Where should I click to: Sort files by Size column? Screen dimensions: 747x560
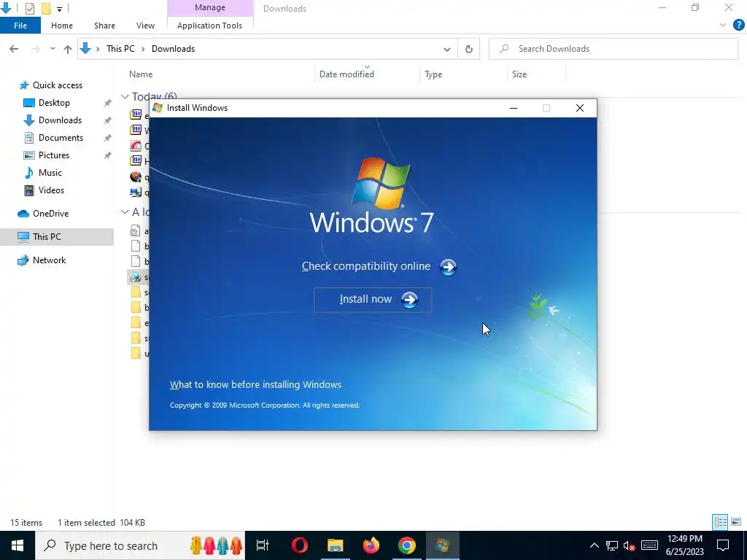pos(519,74)
